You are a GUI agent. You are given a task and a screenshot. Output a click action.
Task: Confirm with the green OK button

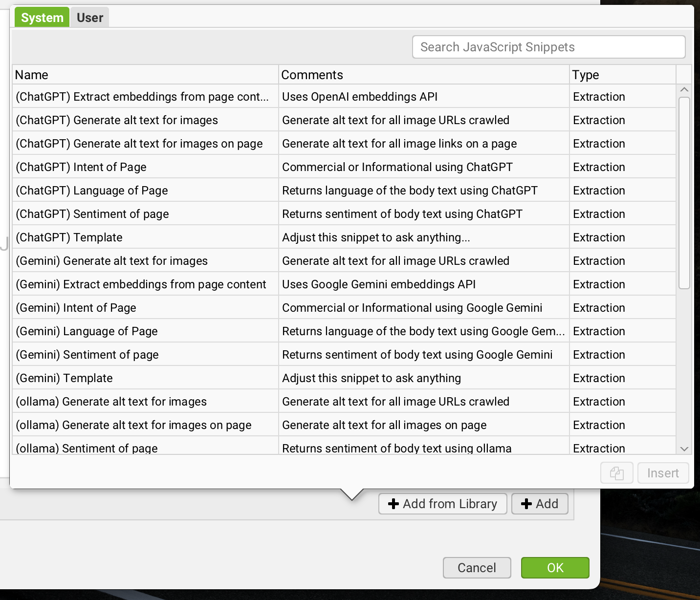pyautogui.click(x=555, y=568)
